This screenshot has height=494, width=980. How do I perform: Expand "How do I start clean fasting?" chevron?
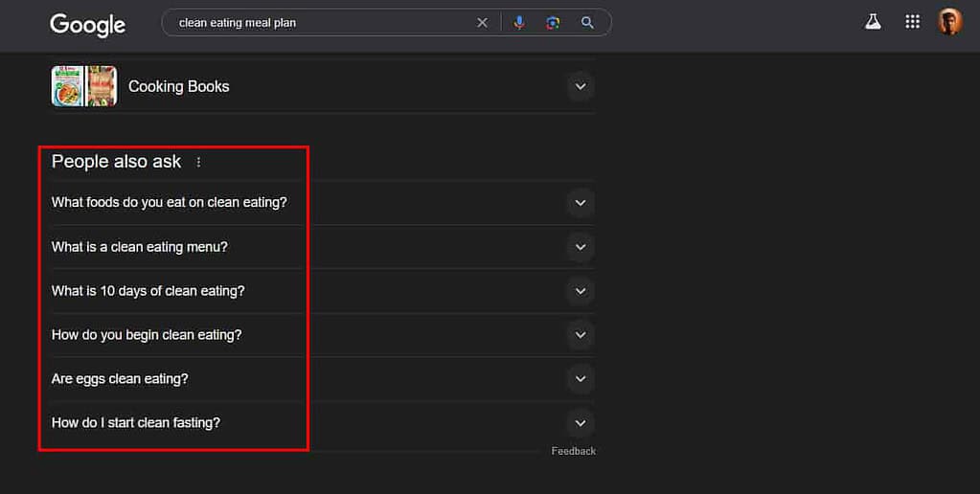[x=580, y=423]
